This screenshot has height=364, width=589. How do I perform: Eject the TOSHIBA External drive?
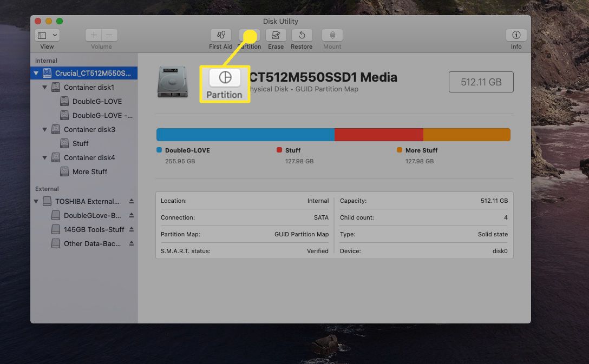[x=131, y=201]
